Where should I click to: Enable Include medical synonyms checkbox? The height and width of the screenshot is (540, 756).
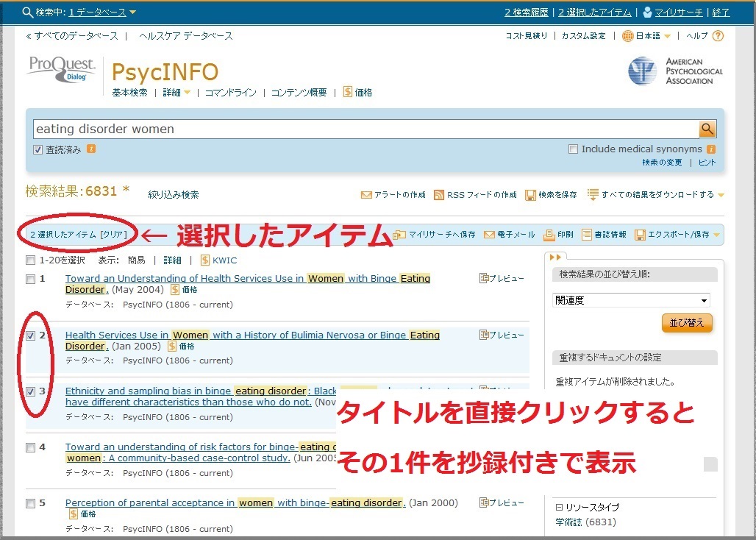[573, 149]
